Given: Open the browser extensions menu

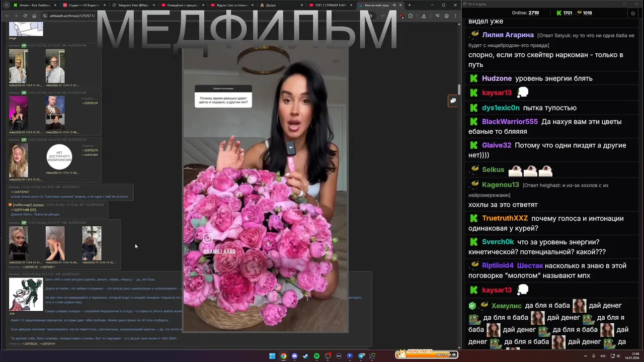Looking at the screenshot, I should click(410, 16).
